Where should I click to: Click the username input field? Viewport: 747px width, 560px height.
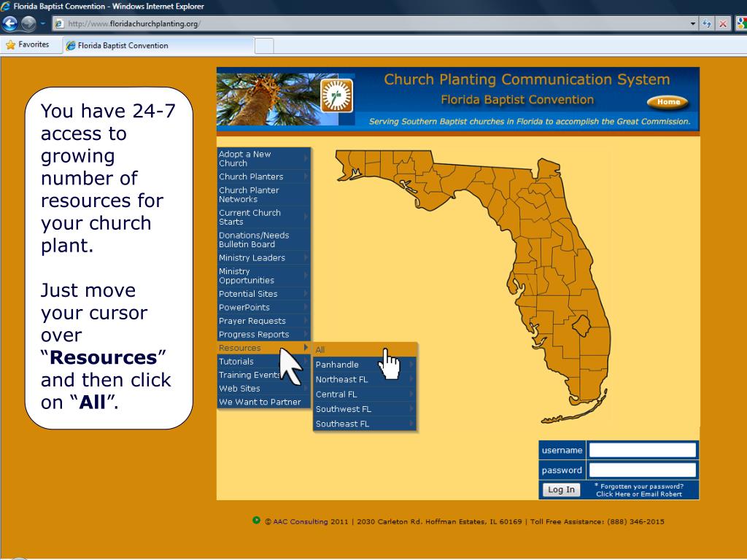click(642, 450)
